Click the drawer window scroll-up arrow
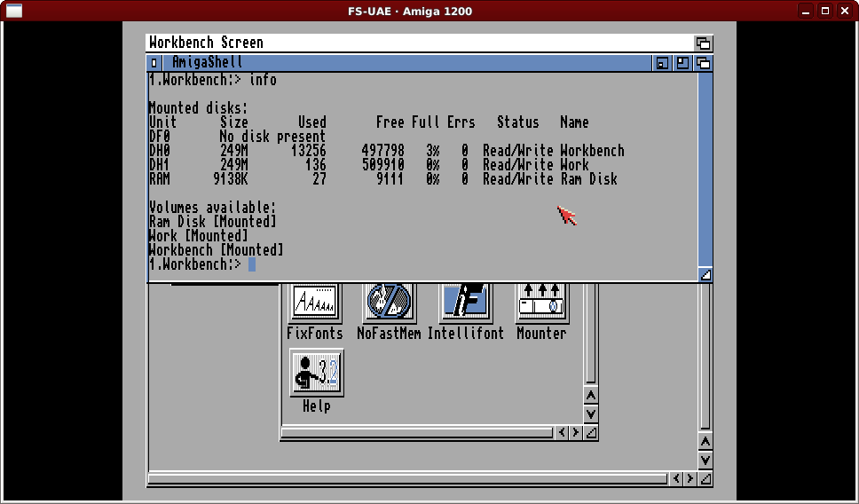859x504 pixels. [x=591, y=395]
